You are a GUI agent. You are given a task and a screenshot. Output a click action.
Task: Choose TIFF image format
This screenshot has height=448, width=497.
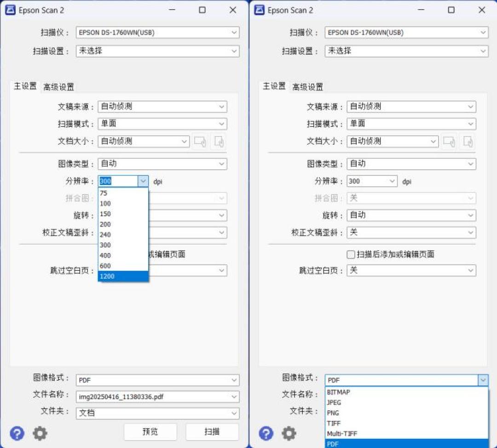[407, 424]
